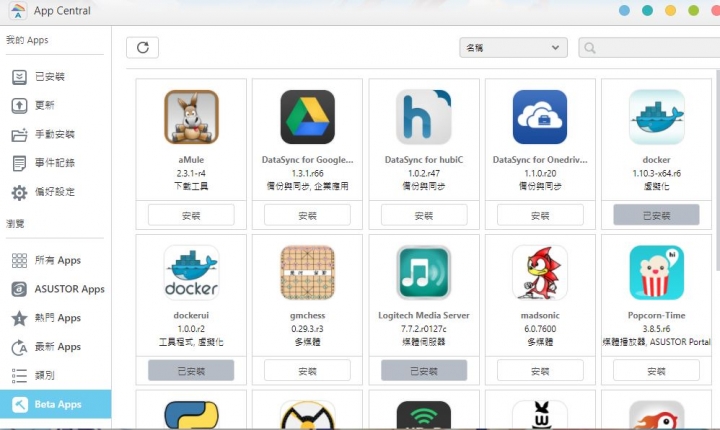Open the 名稱 sort dropdown
Image resolution: width=720 pixels, height=430 pixels.
(x=513, y=48)
